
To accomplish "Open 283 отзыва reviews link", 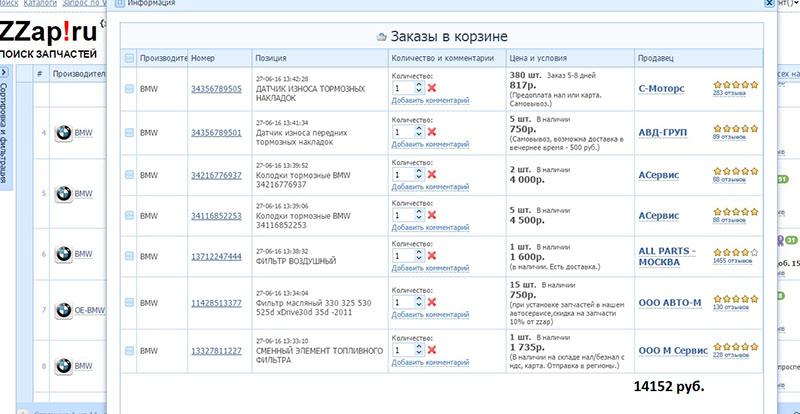I will (730, 93).
